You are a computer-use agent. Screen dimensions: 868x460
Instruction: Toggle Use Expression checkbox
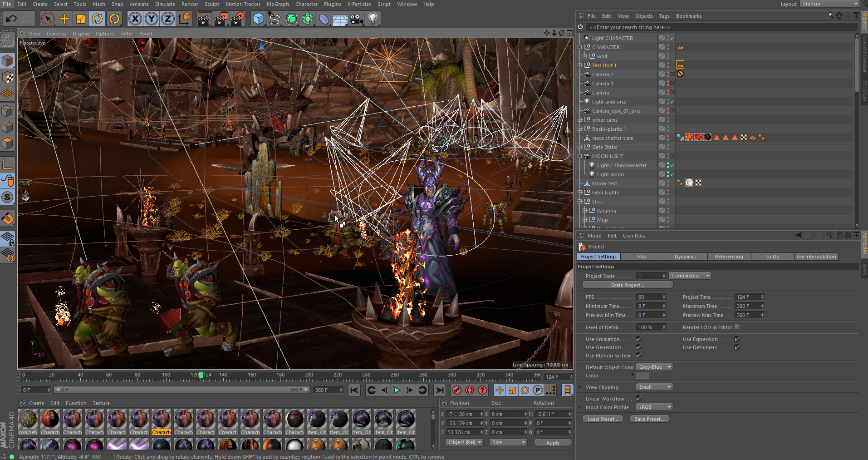coord(737,339)
